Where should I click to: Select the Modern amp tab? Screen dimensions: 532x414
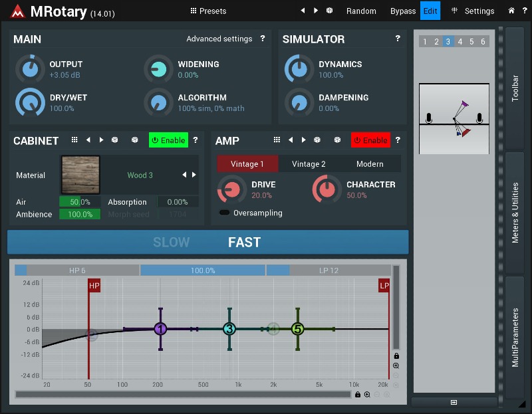[370, 163]
